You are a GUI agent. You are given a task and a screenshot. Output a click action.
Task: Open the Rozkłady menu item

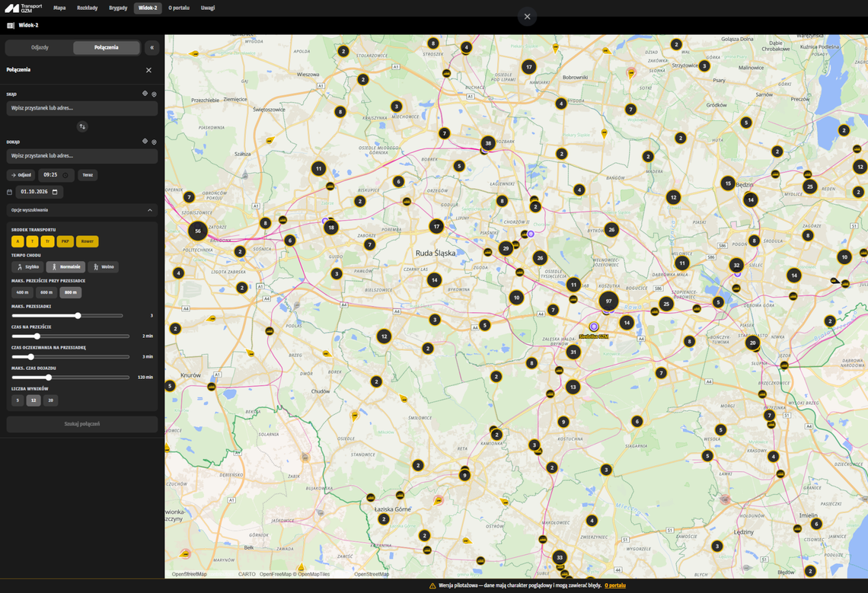pyautogui.click(x=88, y=8)
